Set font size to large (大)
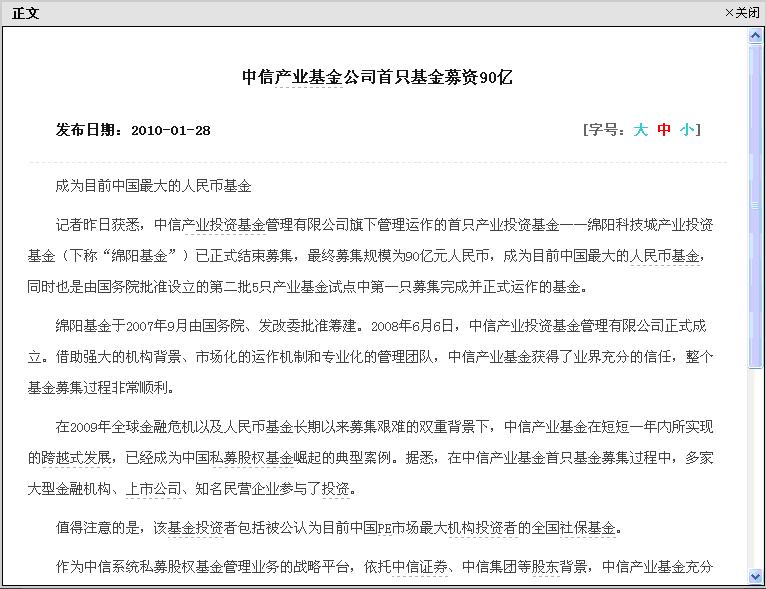Screen dimensions: 766x589 pos(640,130)
